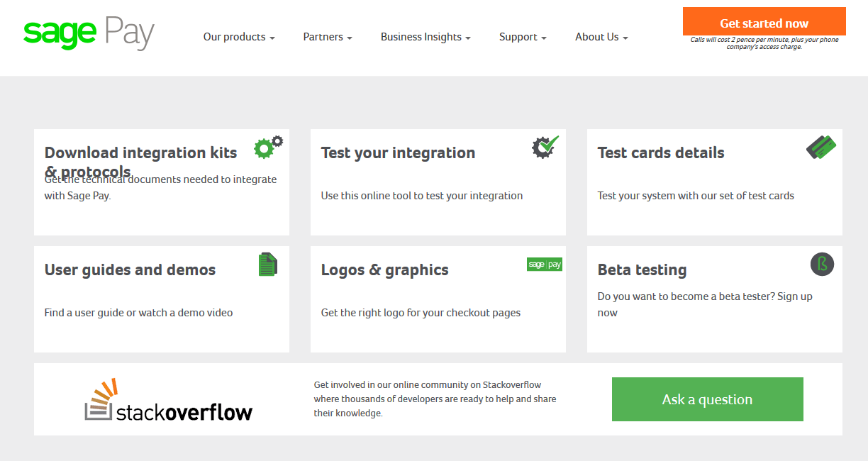Screen dimensions: 868x461
Task: Click the Stackoverflow logo
Action: click(x=169, y=399)
